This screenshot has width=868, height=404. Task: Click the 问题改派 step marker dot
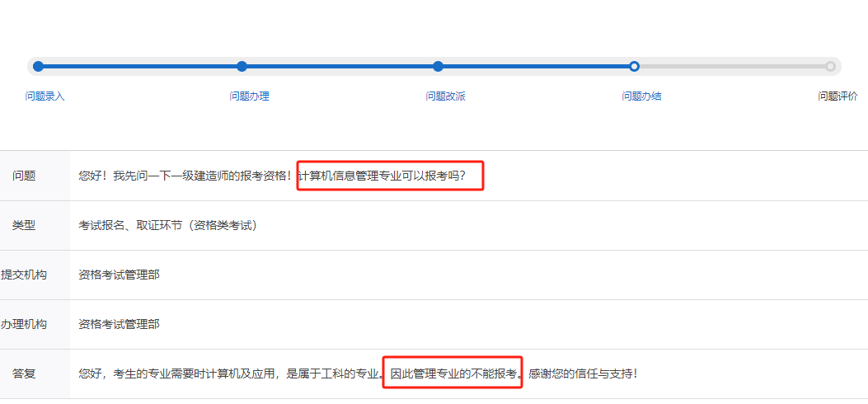(x=439, y=67)
